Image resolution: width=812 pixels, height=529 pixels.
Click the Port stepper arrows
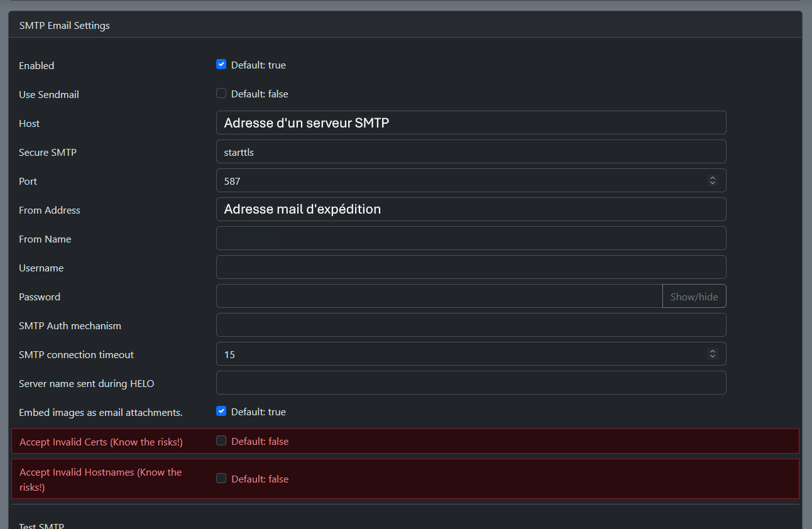(713, 181)
